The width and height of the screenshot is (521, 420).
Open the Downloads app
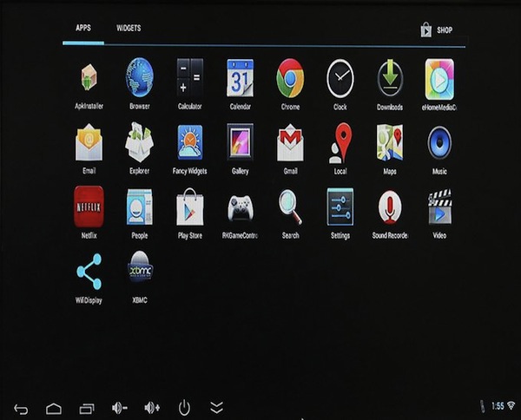pyautogui.click(x=390, y=78)
